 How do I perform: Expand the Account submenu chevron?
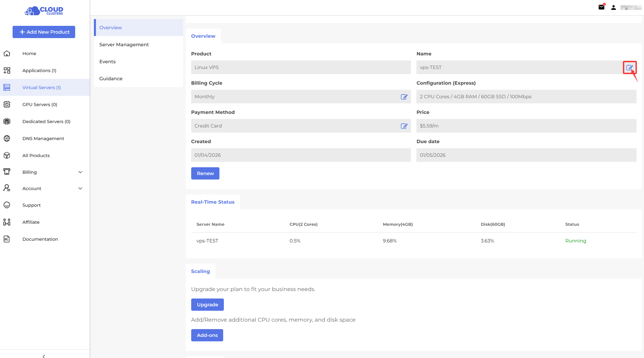click(80, 188)
